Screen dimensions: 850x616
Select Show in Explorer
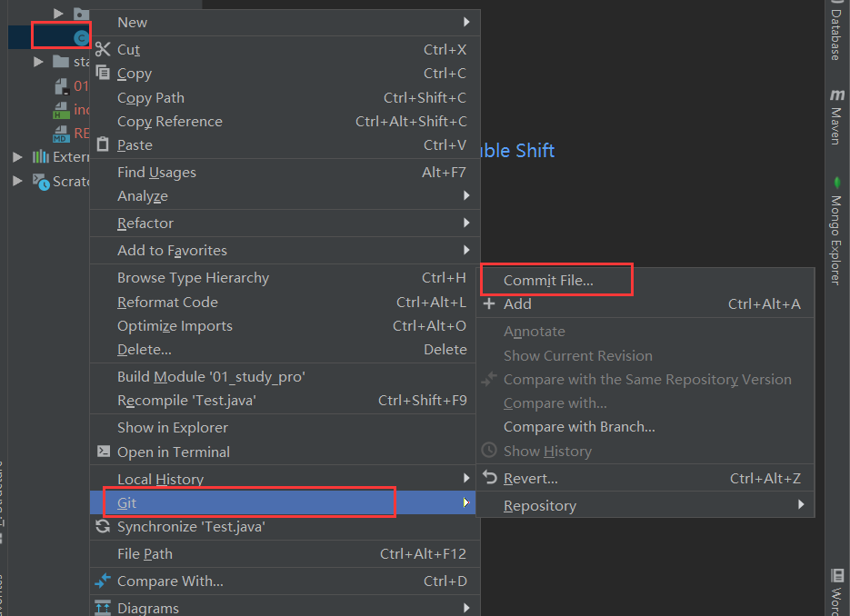pyautogui.click(x=283, y=427)
